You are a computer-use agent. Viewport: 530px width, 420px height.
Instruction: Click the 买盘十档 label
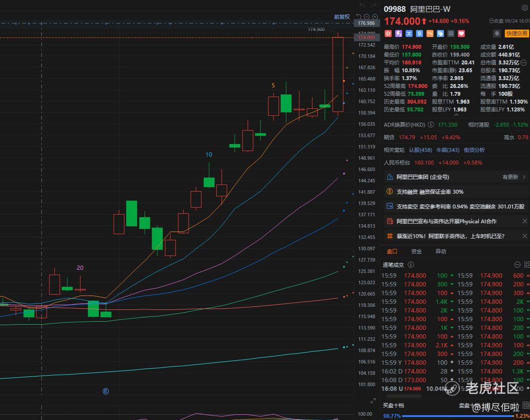393,406
